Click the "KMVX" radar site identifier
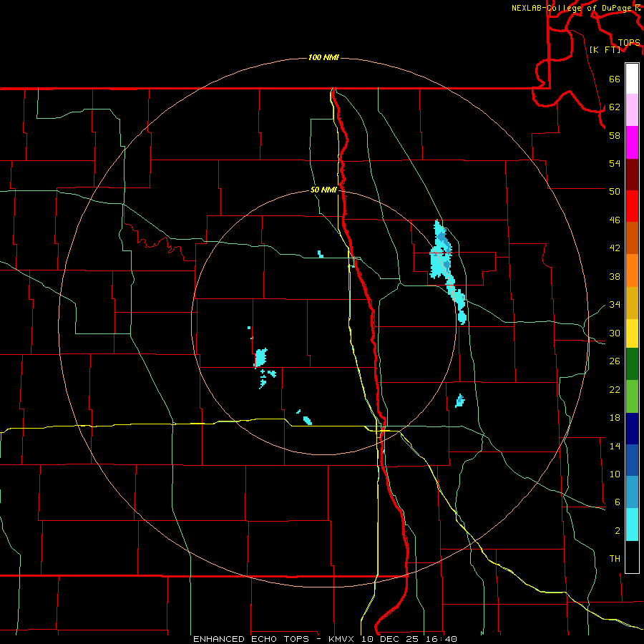644x644 pixels. 341,639
